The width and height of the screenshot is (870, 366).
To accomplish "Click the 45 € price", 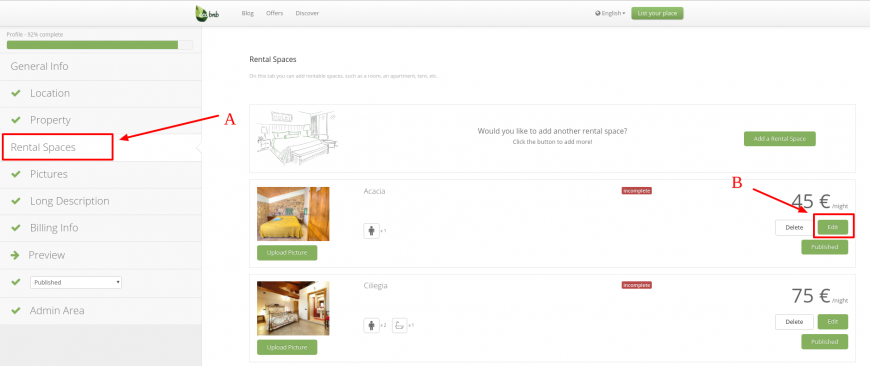I will [x=811, y=201].
